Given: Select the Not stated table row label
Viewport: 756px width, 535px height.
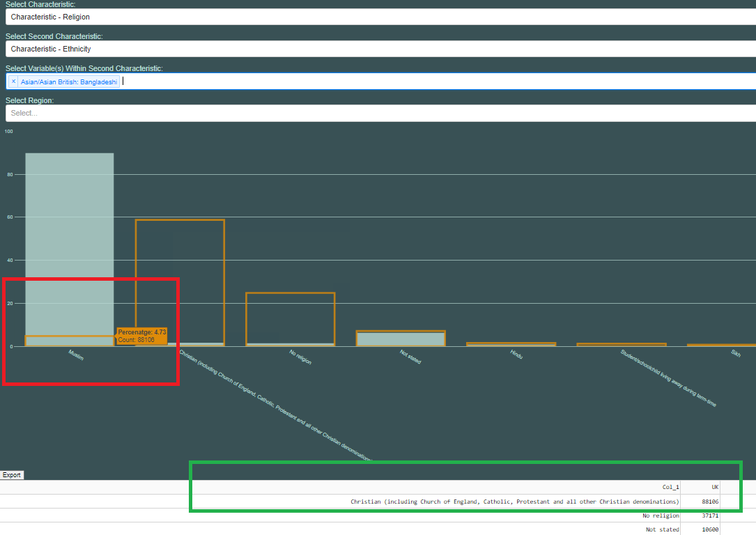Looking at the screenshot, I should 663,529.
